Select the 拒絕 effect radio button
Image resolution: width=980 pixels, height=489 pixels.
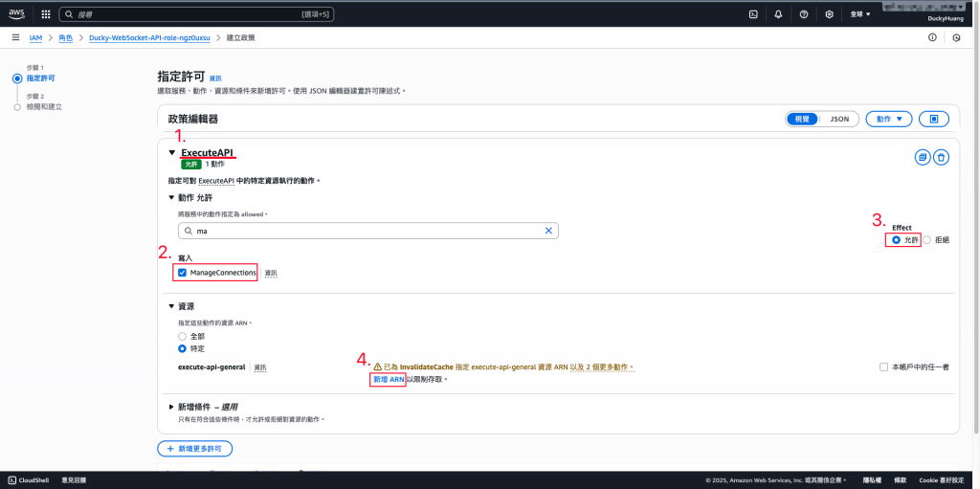(926, 240)
